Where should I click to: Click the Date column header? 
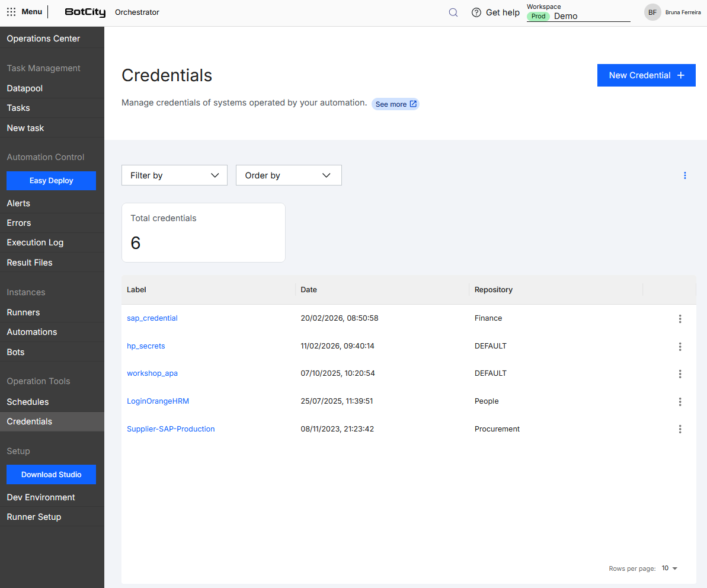pos(309,289)
